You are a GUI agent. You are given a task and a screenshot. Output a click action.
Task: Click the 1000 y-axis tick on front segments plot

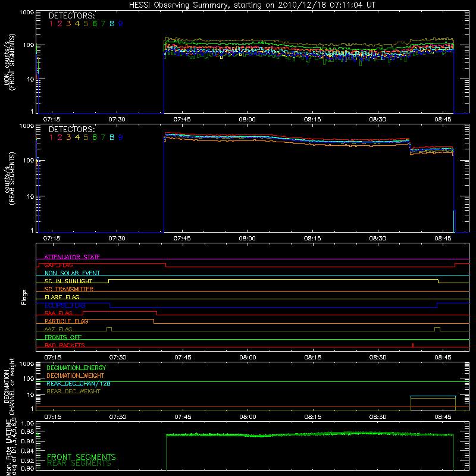coord(27,12)
